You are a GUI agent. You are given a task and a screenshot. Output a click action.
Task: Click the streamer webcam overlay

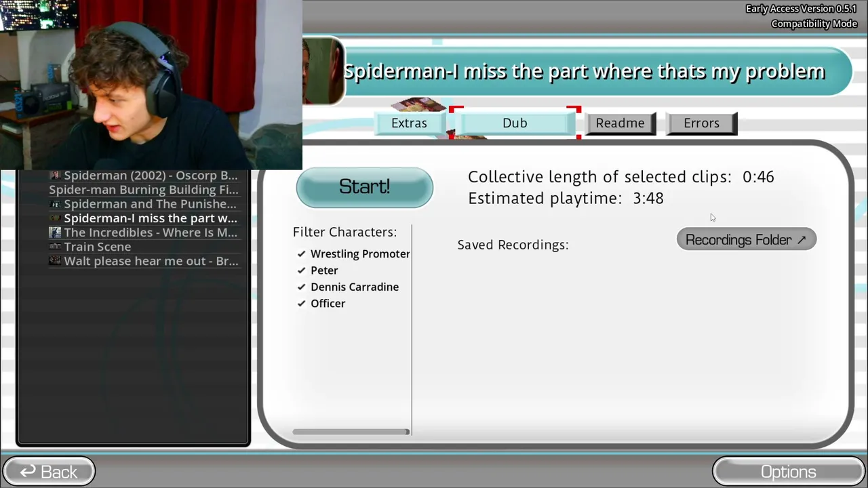[x=151, y=84]
